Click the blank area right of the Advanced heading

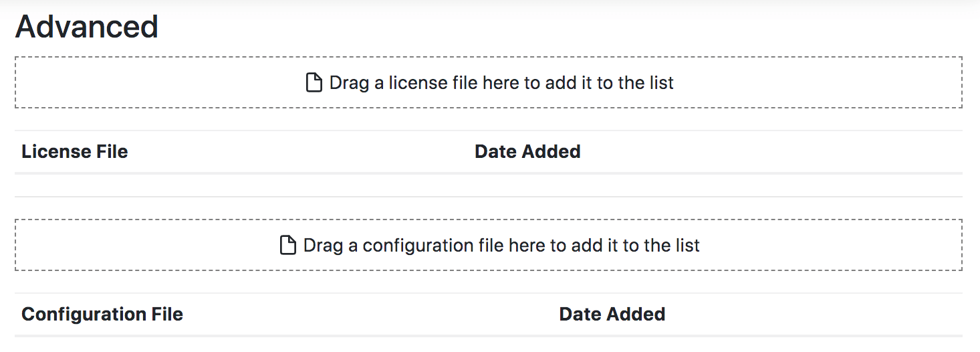(x=535, y=27)
